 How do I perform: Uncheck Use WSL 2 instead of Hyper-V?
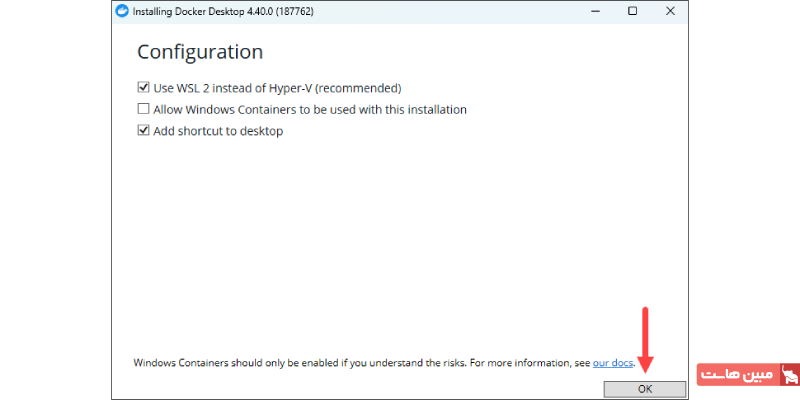coord(143,87)
